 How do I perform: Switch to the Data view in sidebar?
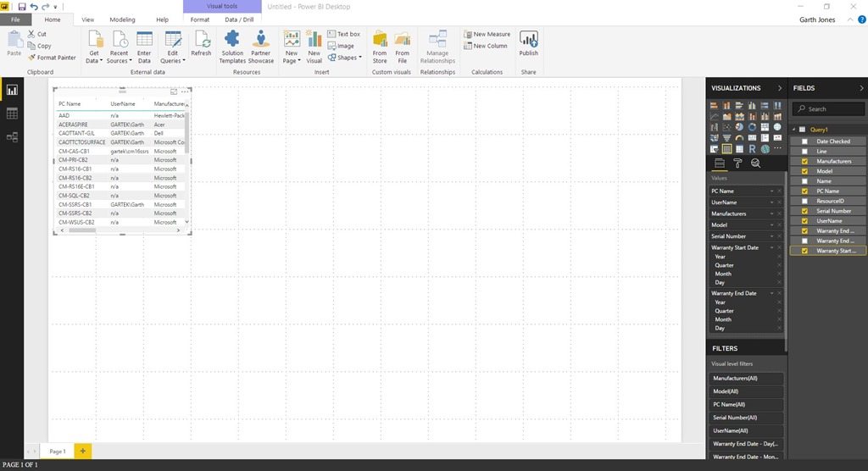(12, 114)
